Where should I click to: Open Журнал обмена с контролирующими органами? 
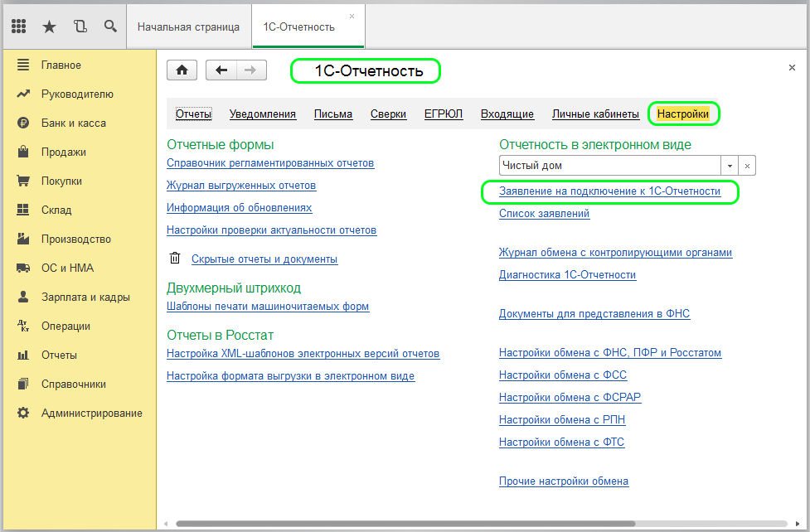[615, 253]
